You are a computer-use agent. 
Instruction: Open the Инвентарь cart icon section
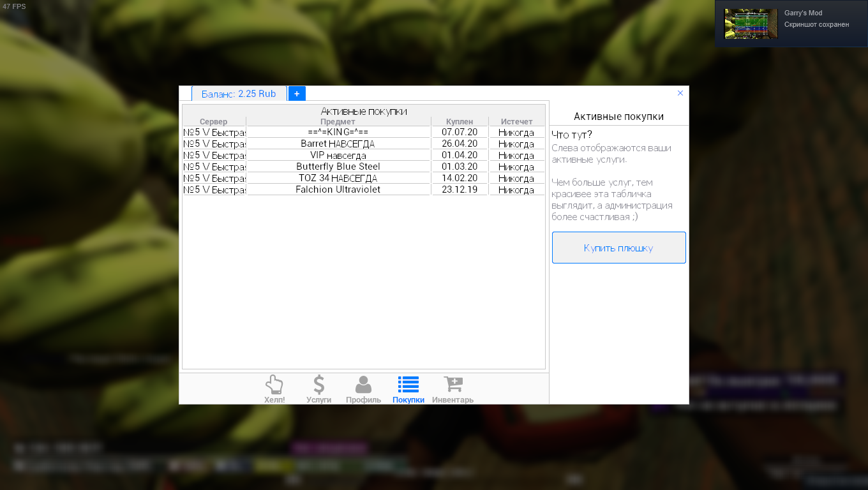tap(453, 389)
